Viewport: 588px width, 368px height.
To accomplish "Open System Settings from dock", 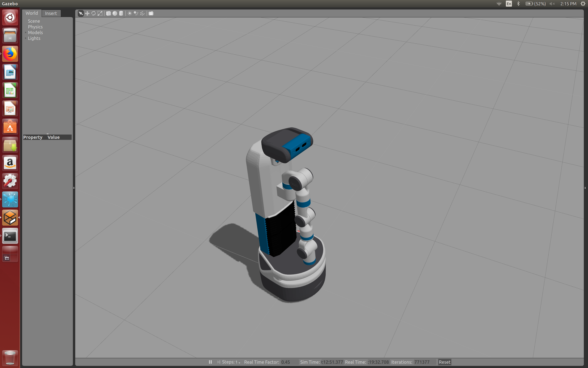I will [10, 181].
